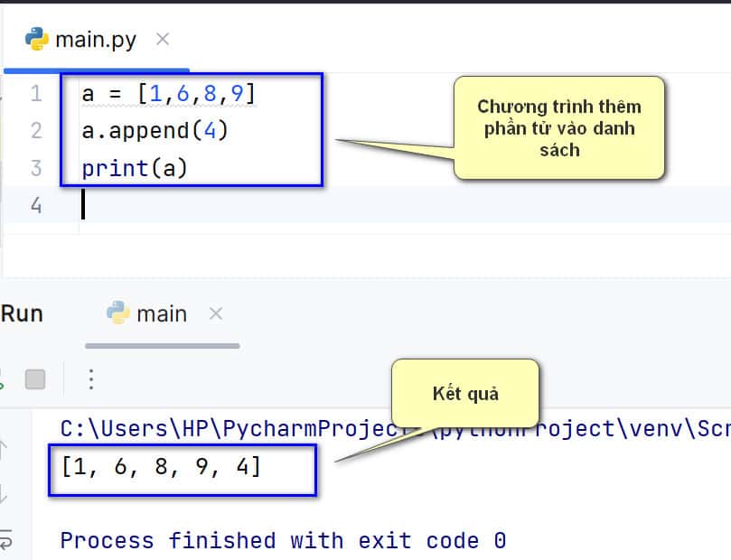
Task: Click line number 3 in the gutter
Action: point(36,168)
